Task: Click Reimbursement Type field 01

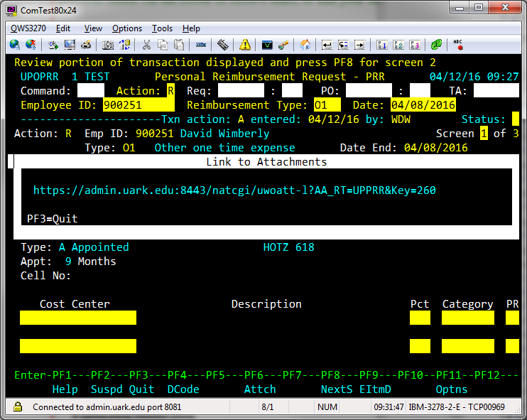Action: tap(327, 104)
